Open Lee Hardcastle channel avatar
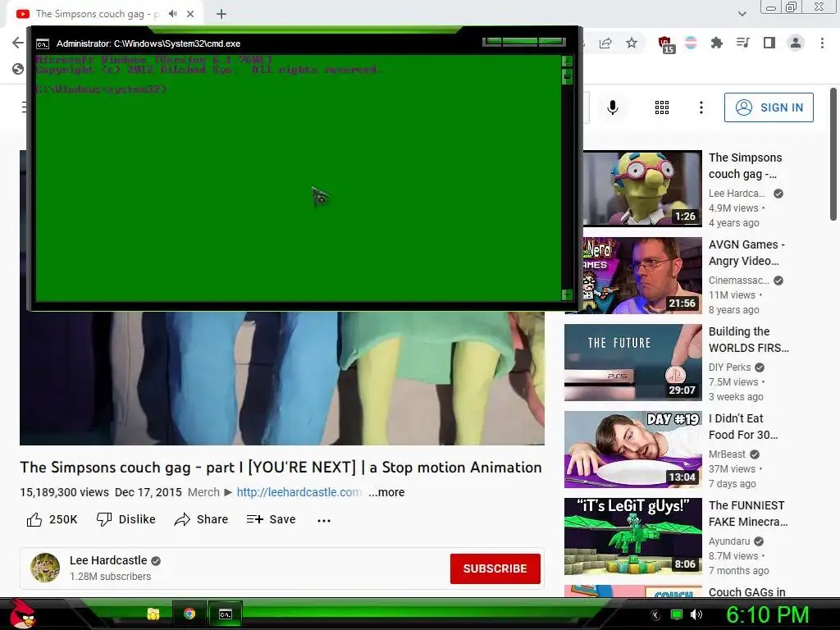The height and width of the screenshot is (630, 840). pyautogui.click(x=45, y=568)
